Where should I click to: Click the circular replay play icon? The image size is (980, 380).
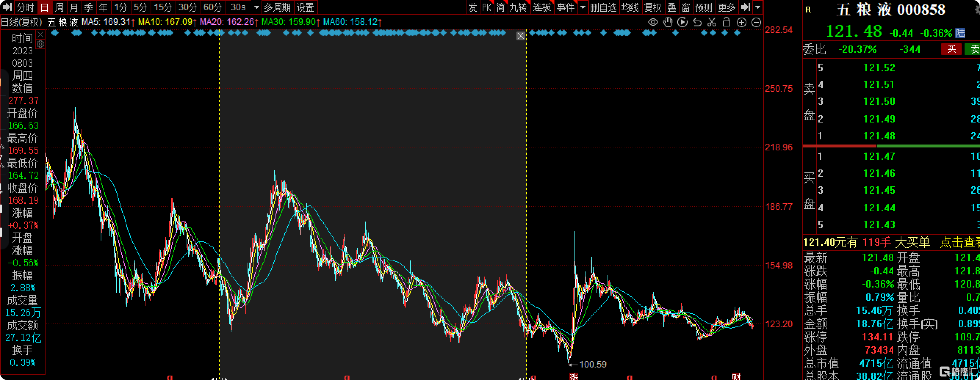click(682, 22)
